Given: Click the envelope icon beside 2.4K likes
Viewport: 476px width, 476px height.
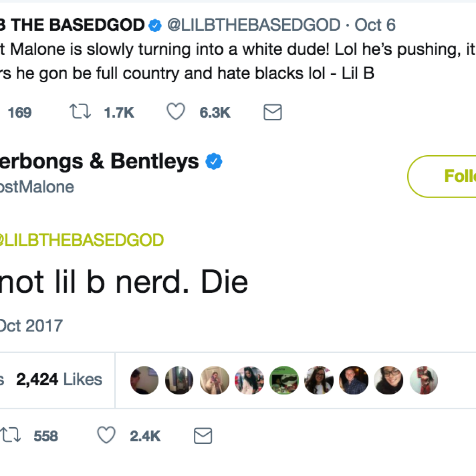Looking at the screenshot, I should 202,436.
